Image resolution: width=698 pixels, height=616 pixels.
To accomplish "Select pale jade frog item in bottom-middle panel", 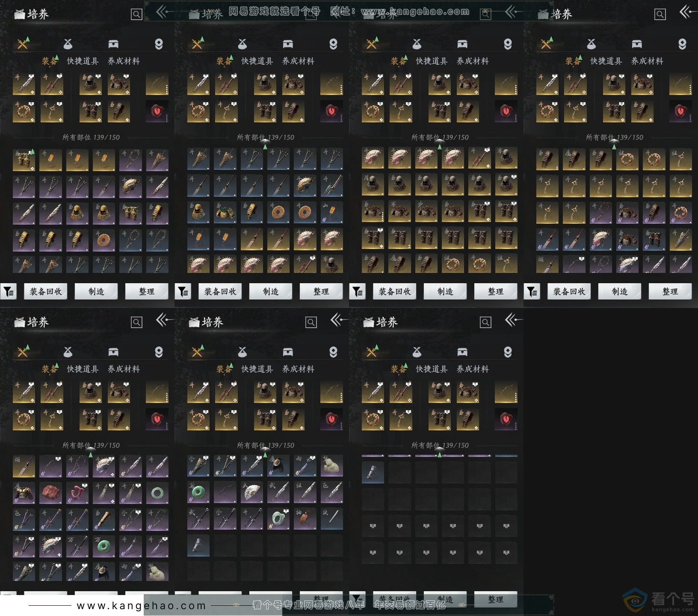I will [x=332, y=466].
